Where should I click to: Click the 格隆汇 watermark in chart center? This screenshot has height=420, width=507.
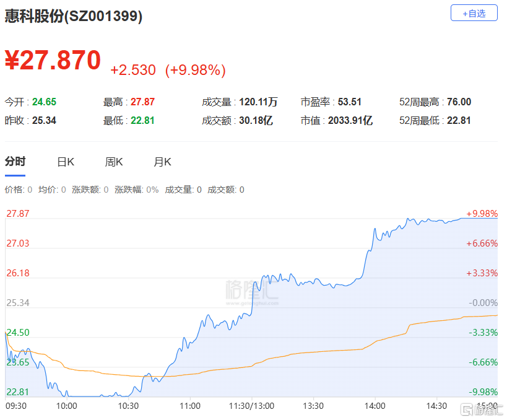(252, 292)
